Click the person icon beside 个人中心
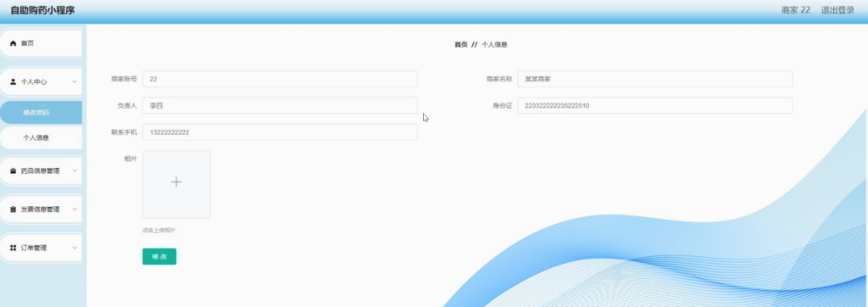 [x=14, y=82]
